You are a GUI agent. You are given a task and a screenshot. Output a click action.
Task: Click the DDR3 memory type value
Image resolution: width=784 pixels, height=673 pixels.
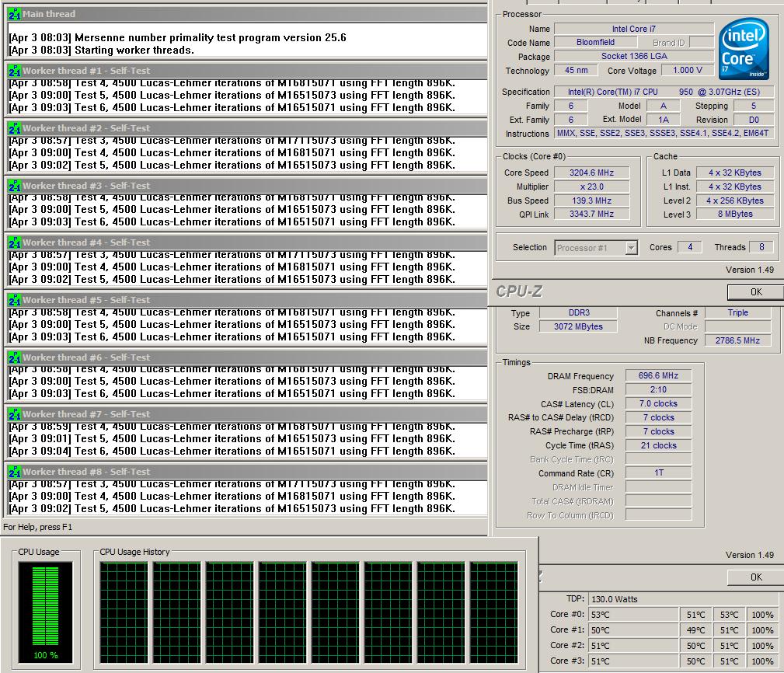pyautogui.click(x=579, y=313)
